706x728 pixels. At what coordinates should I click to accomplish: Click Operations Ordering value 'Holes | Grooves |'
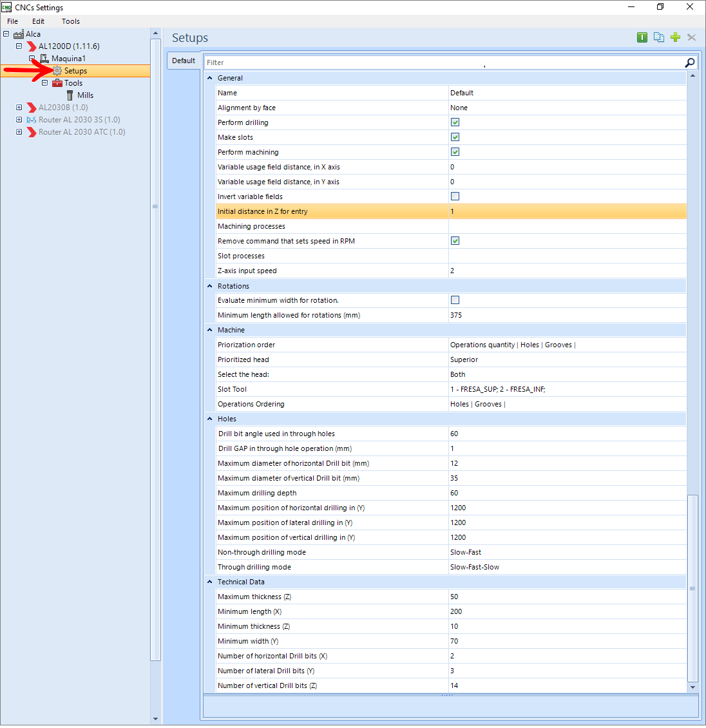pos(477,405)
